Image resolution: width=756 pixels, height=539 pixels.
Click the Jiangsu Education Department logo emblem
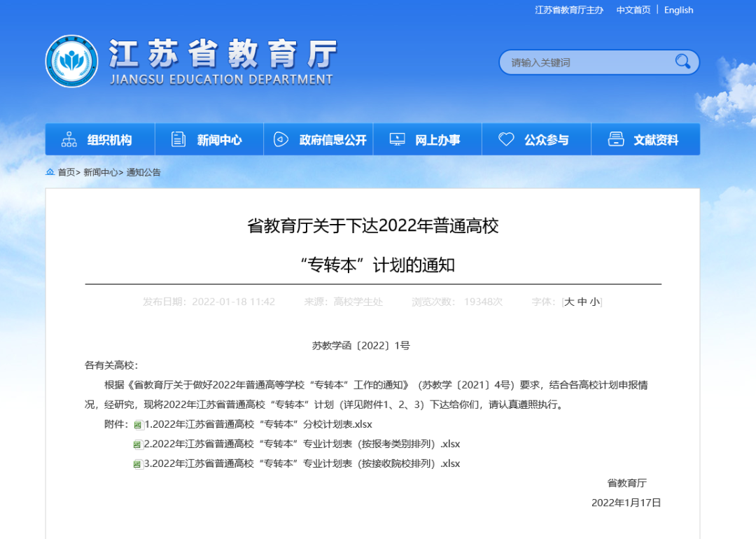(71, 62)
